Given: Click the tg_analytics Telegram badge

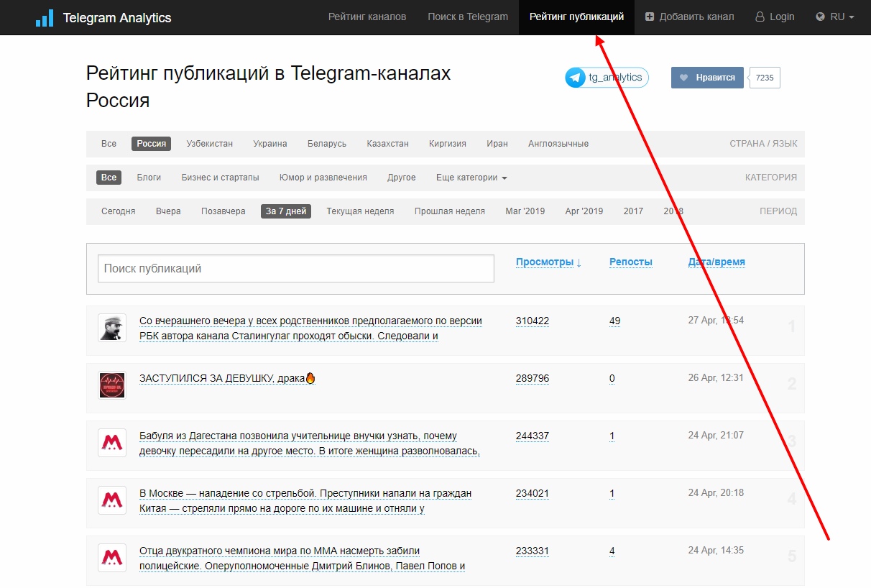Looking at the screenshot, I should pyautogui.click(x=607, y=78).
